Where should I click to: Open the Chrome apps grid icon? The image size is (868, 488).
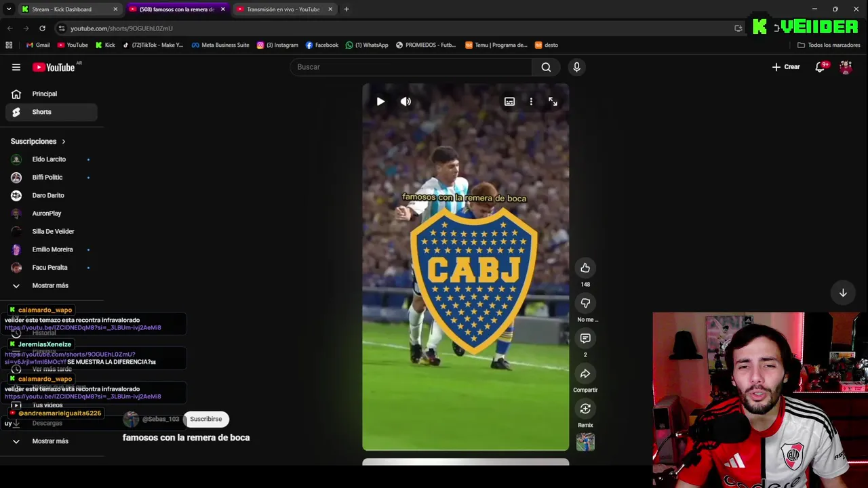click(x=9, y=45)
